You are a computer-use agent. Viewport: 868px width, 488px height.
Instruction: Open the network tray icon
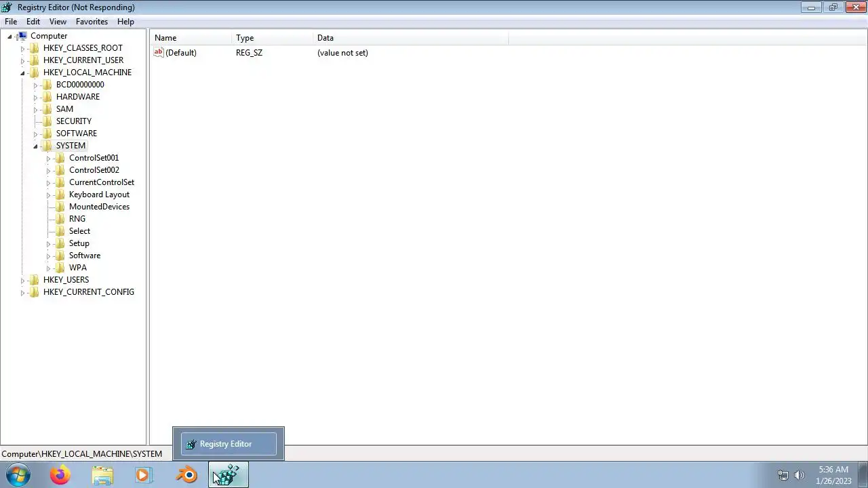coord(783,475)
